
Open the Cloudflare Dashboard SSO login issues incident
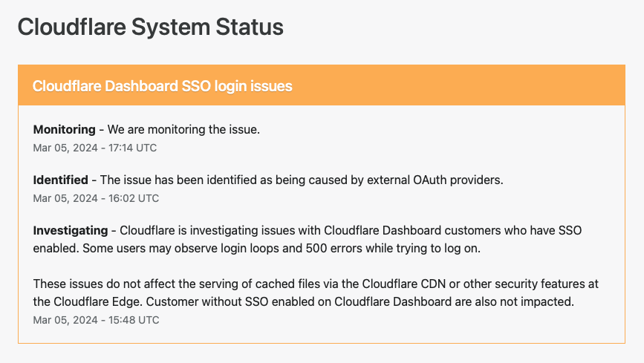(x=162, y=86)
